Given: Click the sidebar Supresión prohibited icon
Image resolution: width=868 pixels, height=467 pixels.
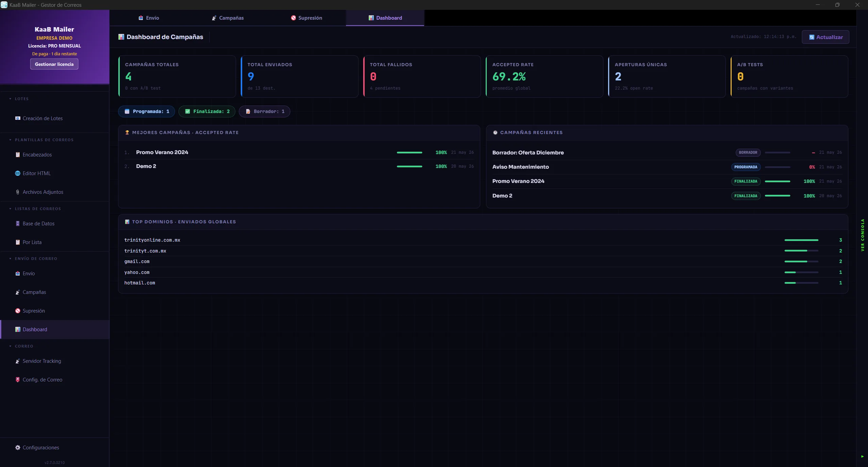Looking at the screenshot, I should (18, 311).
